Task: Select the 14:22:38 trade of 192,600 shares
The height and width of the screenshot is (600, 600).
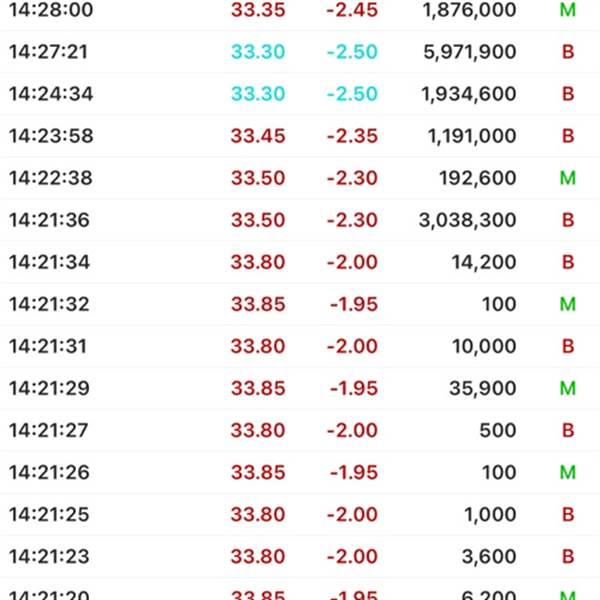Action: click(x=300, y=178)
